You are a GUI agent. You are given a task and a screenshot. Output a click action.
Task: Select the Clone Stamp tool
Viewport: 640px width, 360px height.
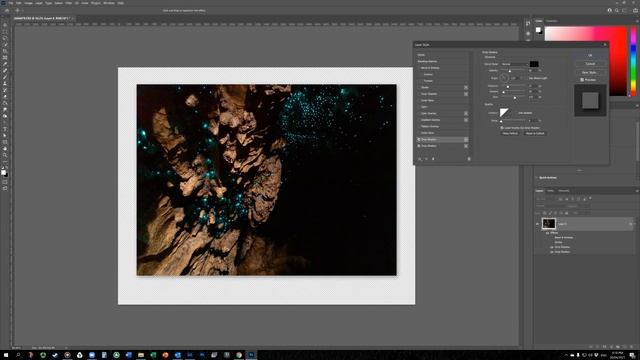(x=5, y=84)
